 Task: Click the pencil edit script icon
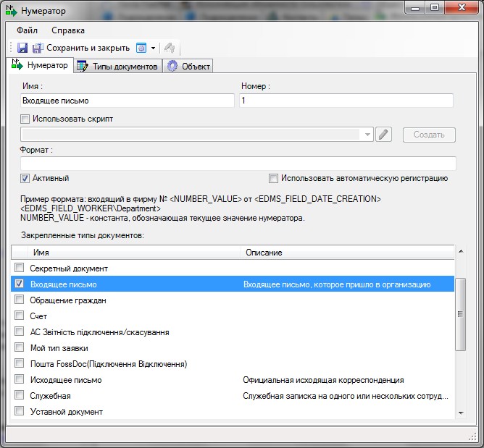pos(384,135)
